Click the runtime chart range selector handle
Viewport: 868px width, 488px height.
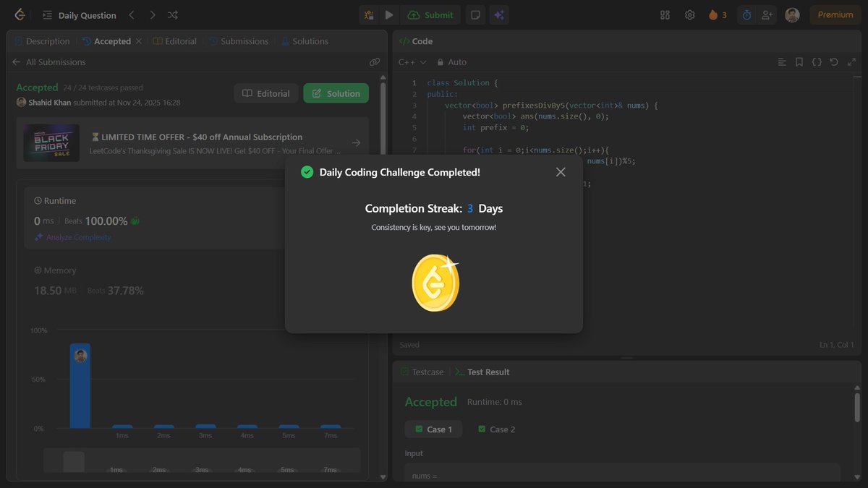click(x=74, y=463)
